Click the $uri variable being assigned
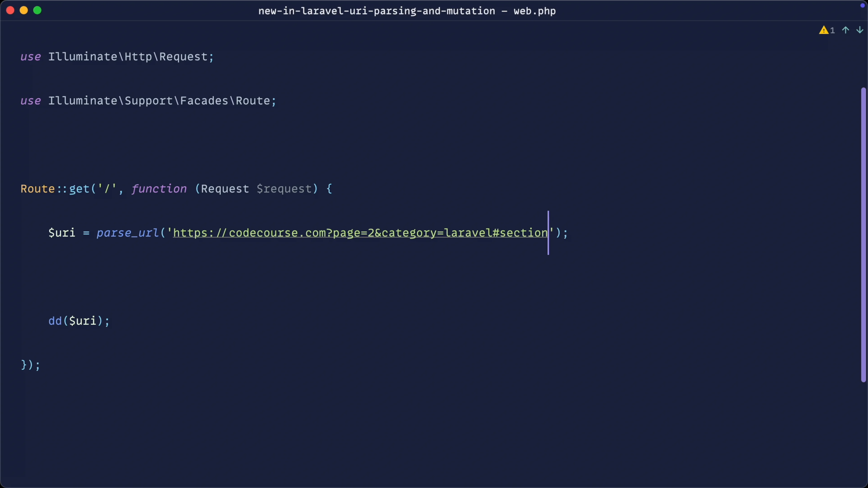The width and height of the screenshot is (868, 488). point(62,233)
